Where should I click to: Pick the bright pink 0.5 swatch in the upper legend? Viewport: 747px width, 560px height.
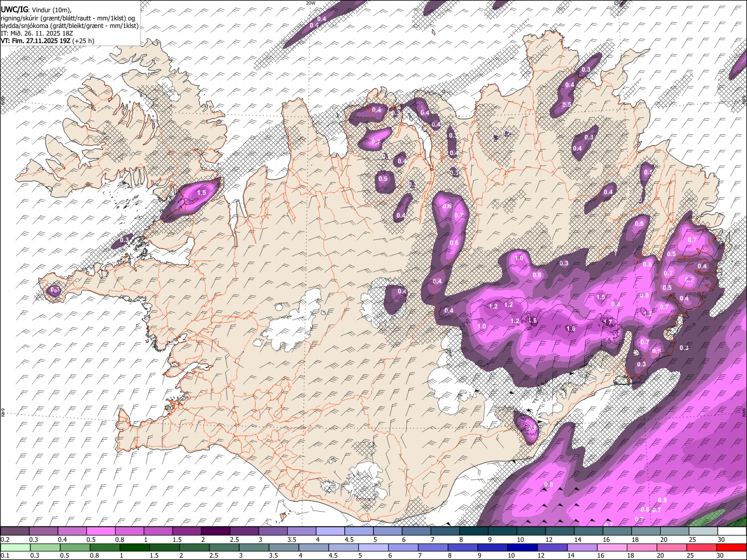[101, 531]
